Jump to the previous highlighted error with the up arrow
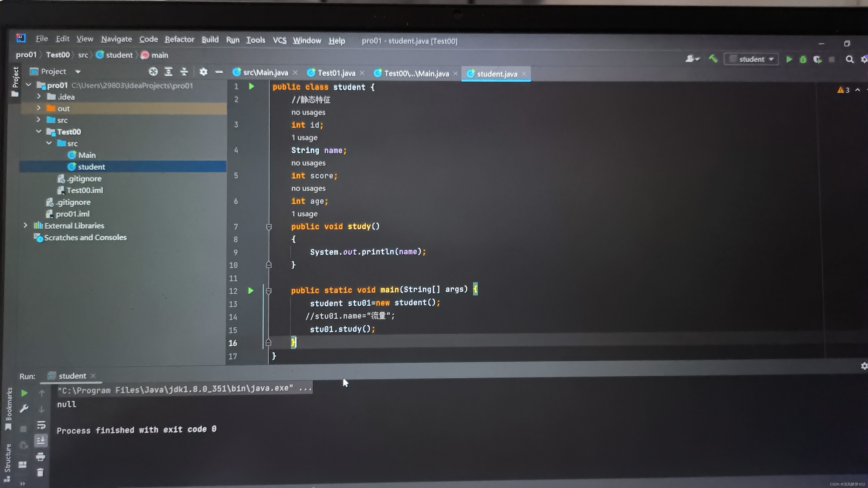The image size is (868, 488). (858, 90)
